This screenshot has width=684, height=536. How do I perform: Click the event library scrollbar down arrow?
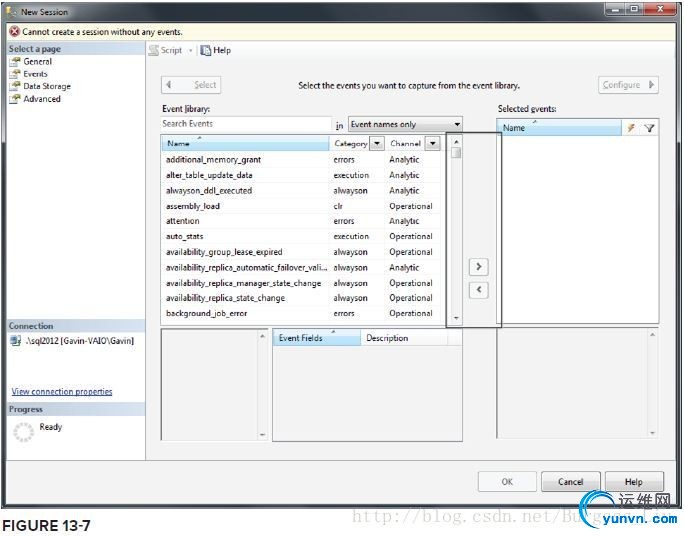(456, 318)
